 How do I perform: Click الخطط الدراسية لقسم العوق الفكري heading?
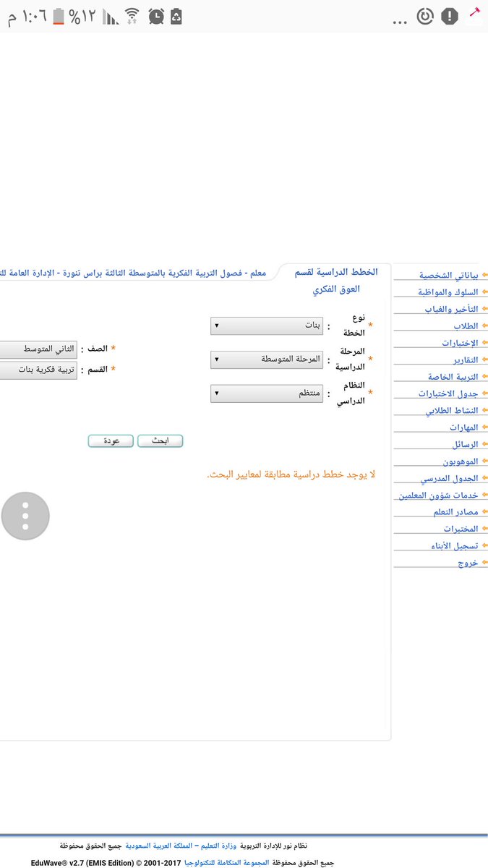pos(338,281)
